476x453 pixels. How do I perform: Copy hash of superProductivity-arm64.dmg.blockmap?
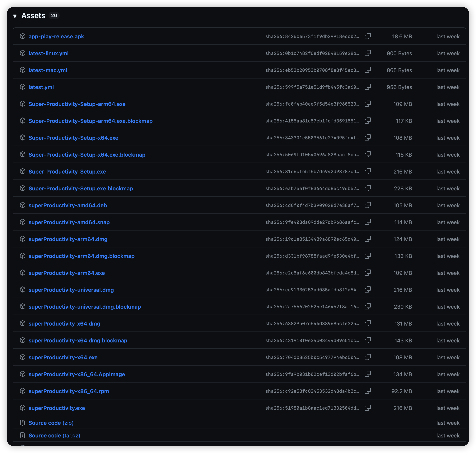tap(368, 256)
